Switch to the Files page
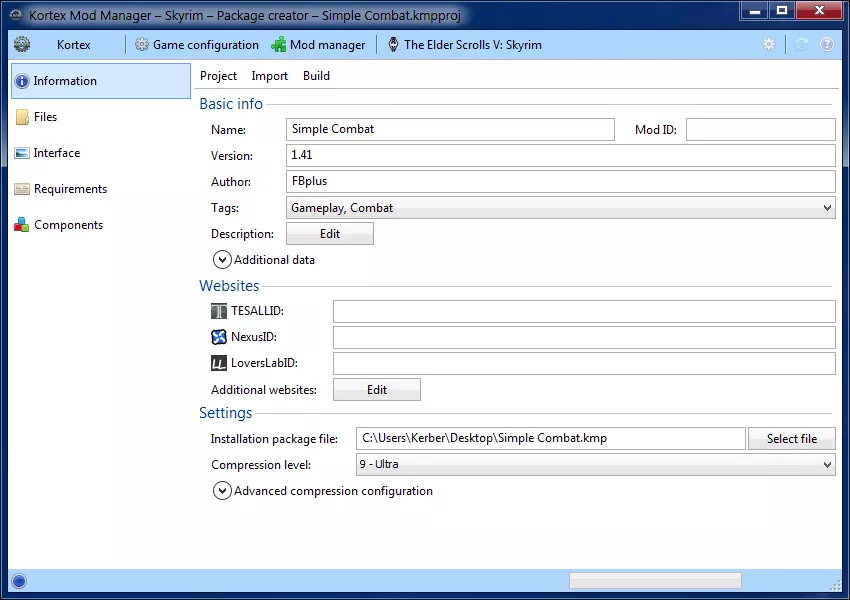 click(101, 117)
